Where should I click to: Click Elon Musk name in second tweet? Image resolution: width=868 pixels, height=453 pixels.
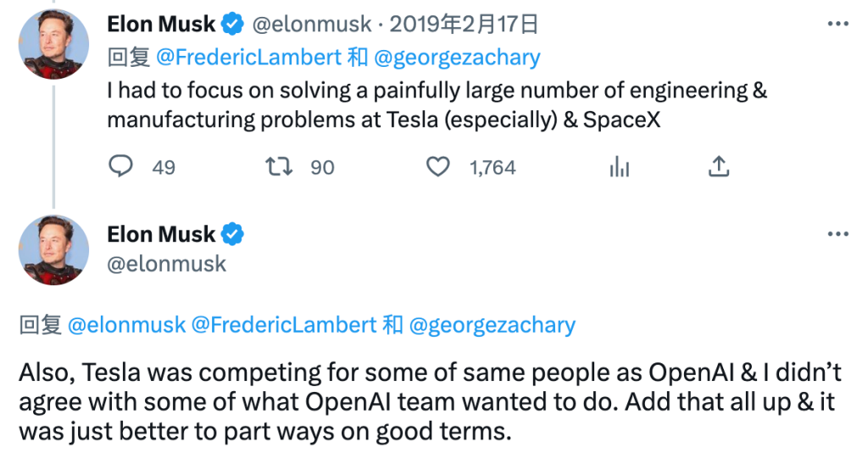tap(162, 233)
